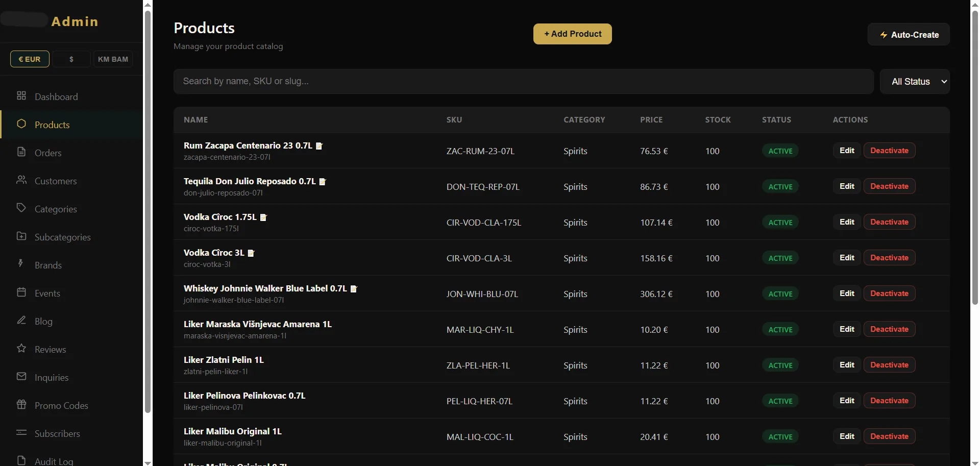The image size is (980, 466).
Task: Click the Orders document icon
Action: 21,152
